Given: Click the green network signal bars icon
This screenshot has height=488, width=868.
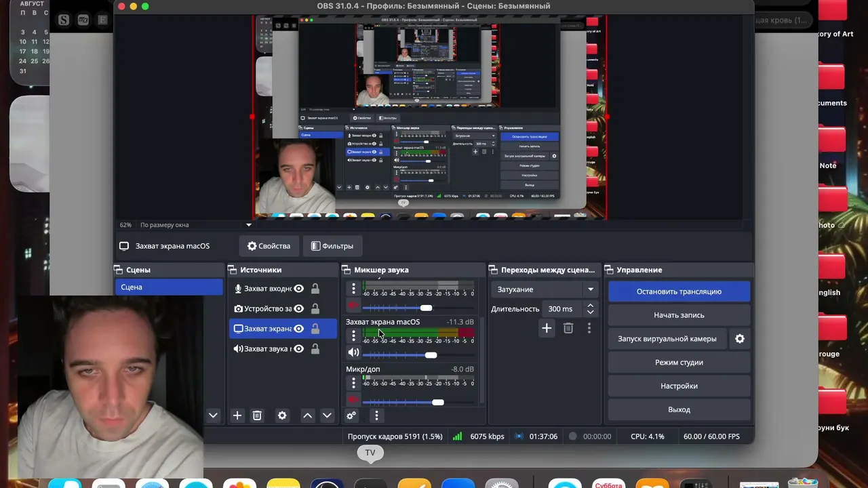Looking at the screenshot, I should coord(458,436).
